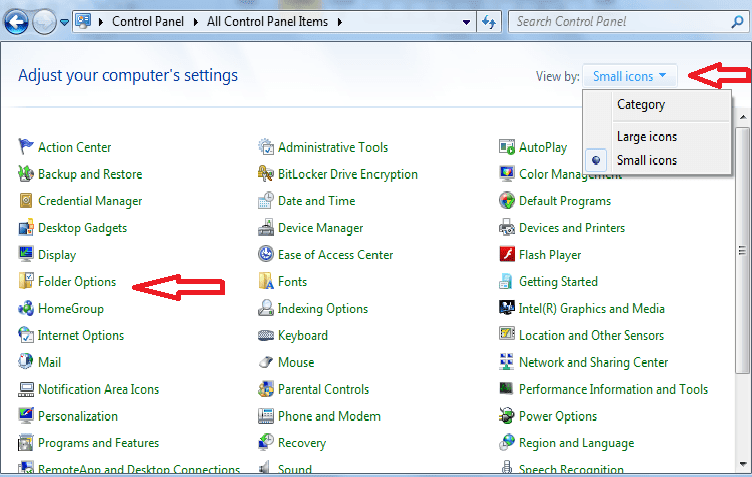Click the Default Programs icon
Image resolution: width=752 pixels, height=477 pixels.
[507, 200]
